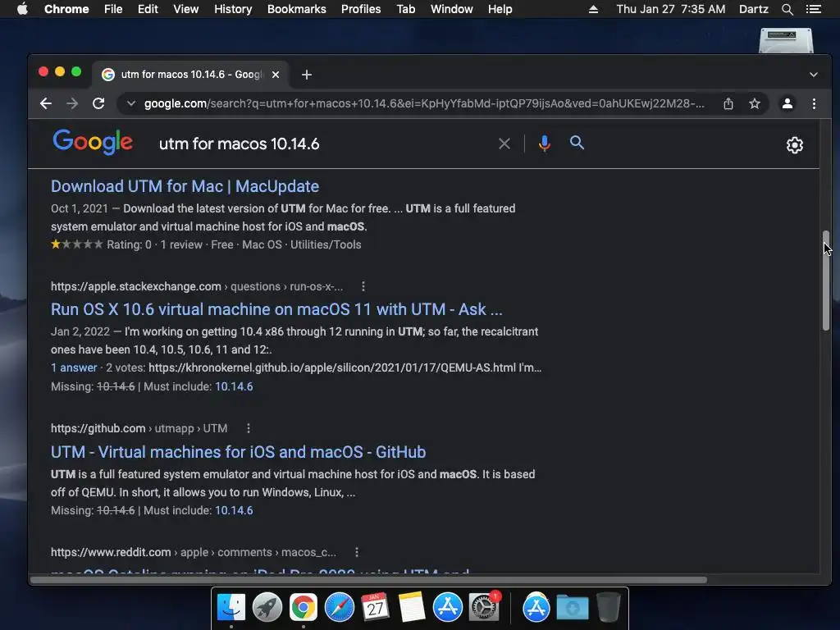Expand the tab search chevron
This screenshot has height=630, width=840.
click(813, 75)
